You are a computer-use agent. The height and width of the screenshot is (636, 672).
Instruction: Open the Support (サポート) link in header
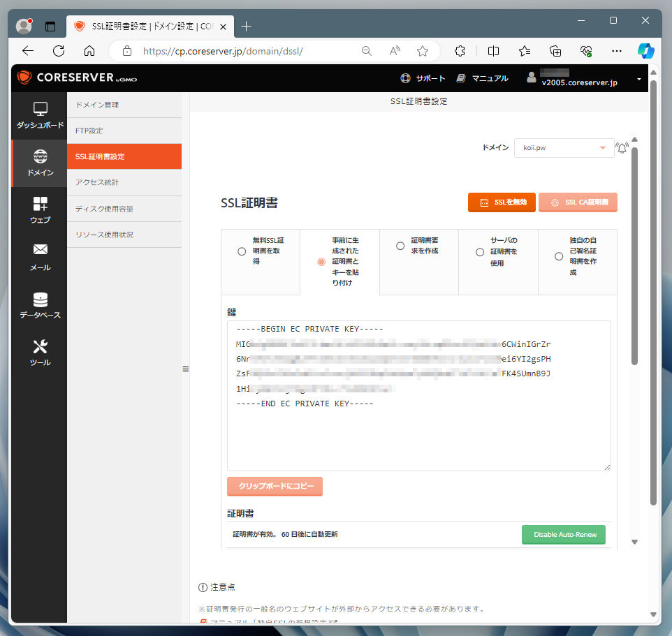pos(423,78)
